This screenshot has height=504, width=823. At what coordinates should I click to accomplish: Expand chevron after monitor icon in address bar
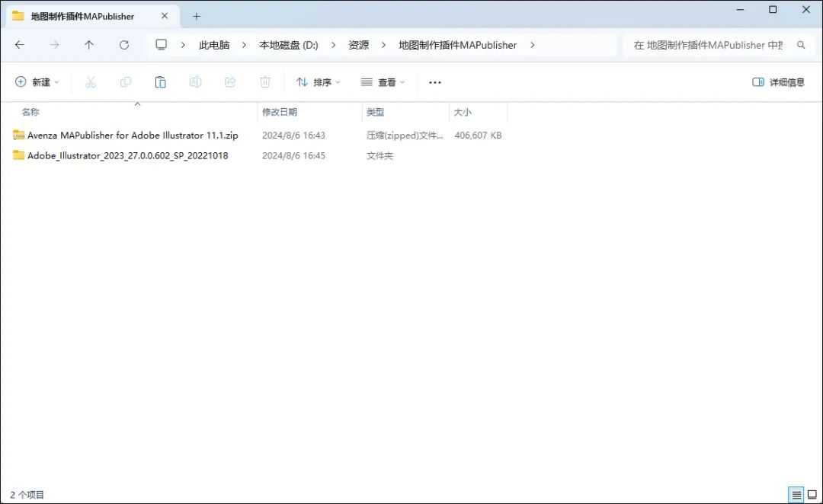pyautogui.click(x=183, y=45)
